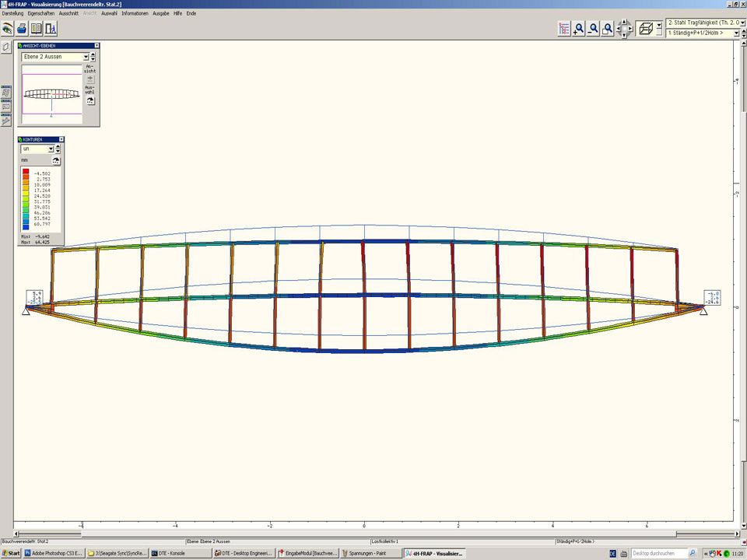Switch to 'Spannungen - Paint' in the taskbar
The image size is (747, 560).
coord(370,554)
